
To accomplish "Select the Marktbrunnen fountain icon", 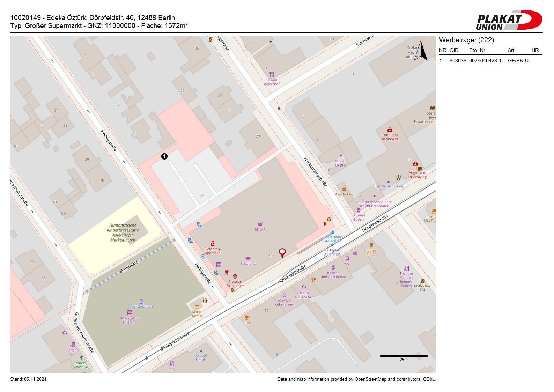I will pyautogui.click(x=141, y=301).
